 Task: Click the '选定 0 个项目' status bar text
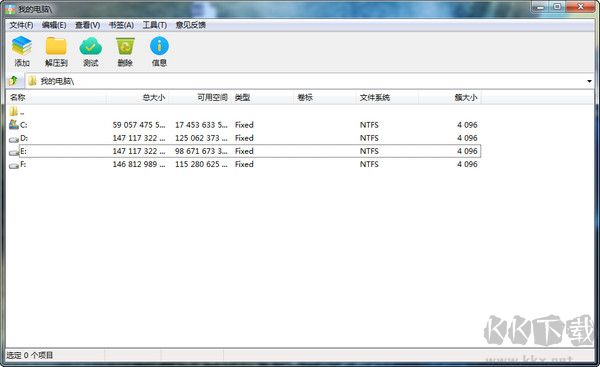coord(29,355)
